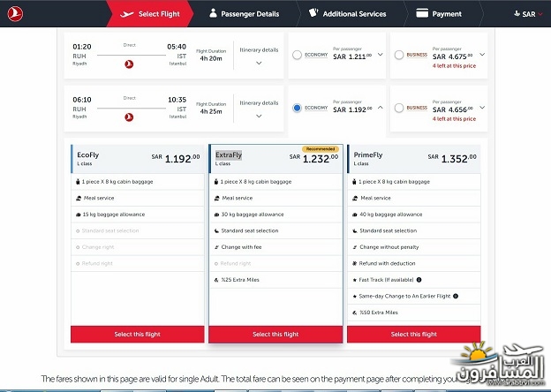Click the airplane icon in Select Flight step
The image size is (551, 392).
tap(127, 14)
